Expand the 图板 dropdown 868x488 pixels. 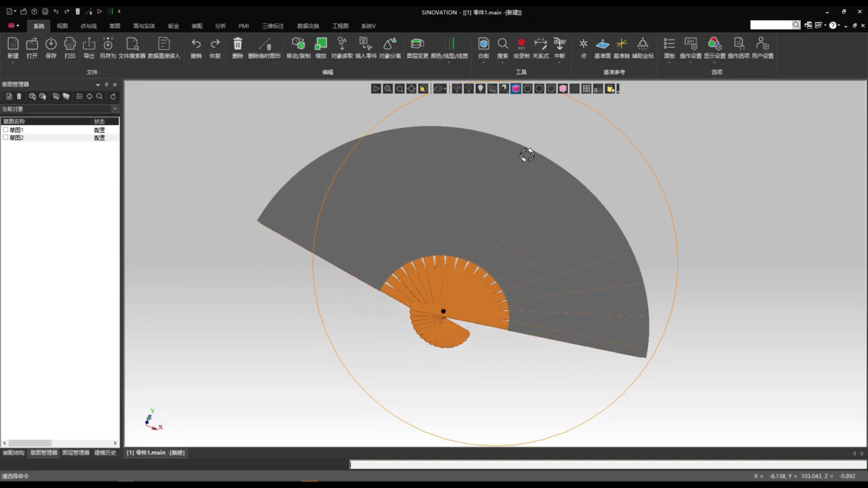pyautogui.click(x=669, y=62)
